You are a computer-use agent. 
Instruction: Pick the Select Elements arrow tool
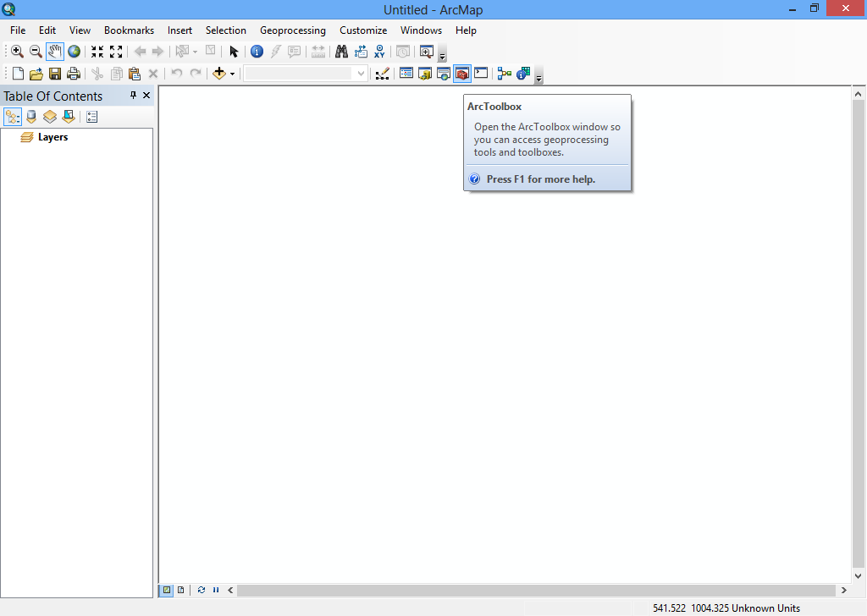pyautogui.click(x=234, y=52)
